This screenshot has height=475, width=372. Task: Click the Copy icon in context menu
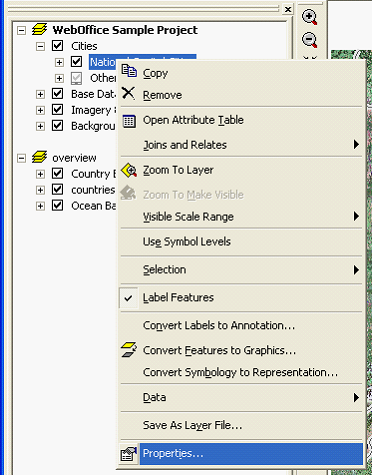click(129, 71)
